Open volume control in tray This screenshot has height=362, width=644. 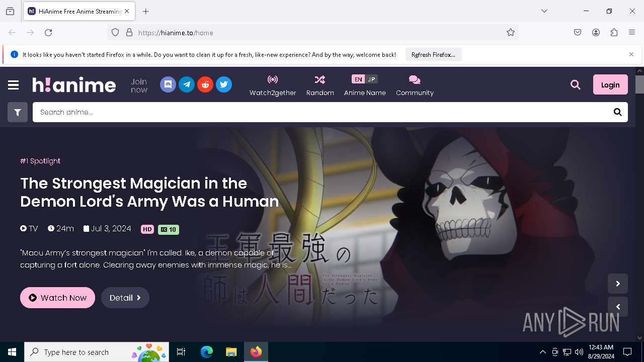click(579, 352)
